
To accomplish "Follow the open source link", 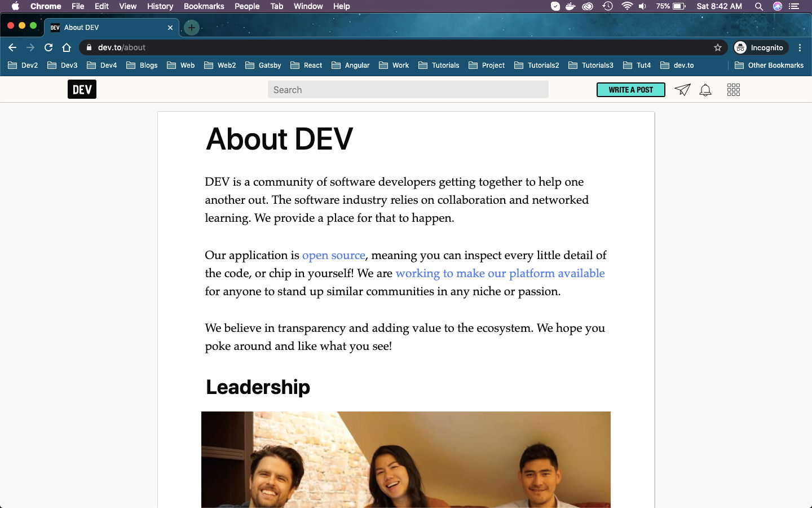I will pos(334,255).
